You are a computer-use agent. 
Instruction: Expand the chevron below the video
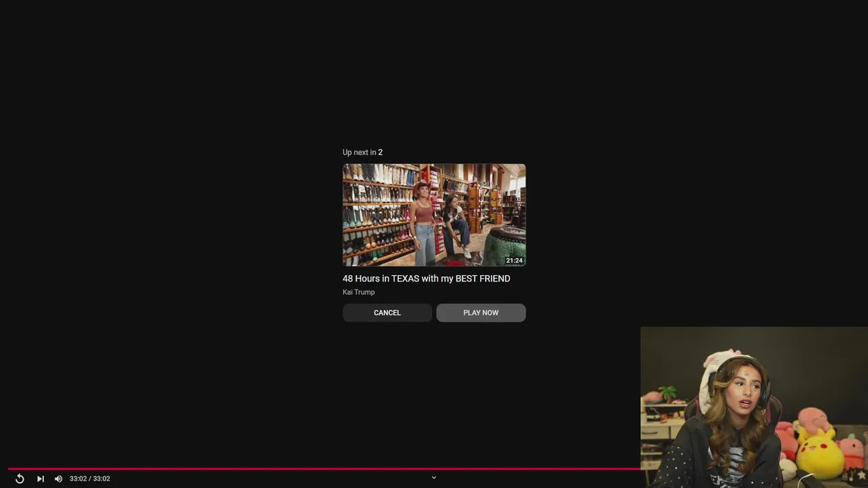pyautogui.click(x=434, y=477)
